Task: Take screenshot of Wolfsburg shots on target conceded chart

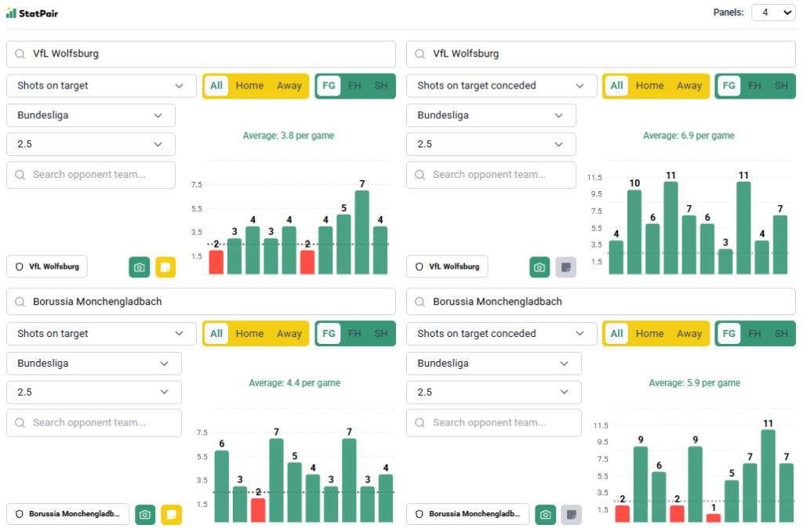Action: point(540,267)
